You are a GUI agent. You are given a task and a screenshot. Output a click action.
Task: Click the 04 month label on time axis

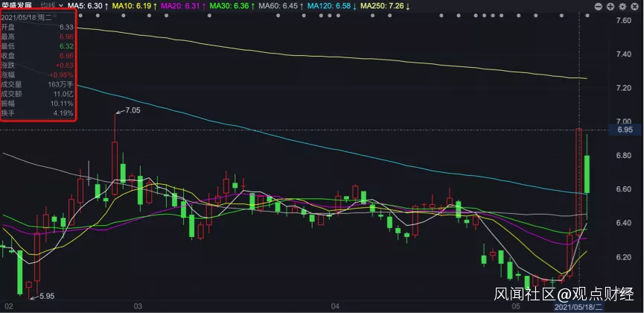335,306
